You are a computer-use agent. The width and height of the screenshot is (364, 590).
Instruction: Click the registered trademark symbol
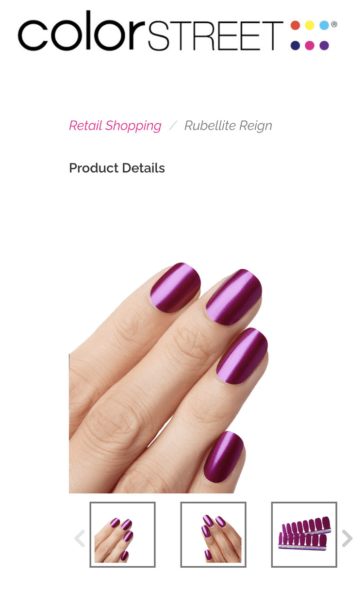click(x=334, y=24)
